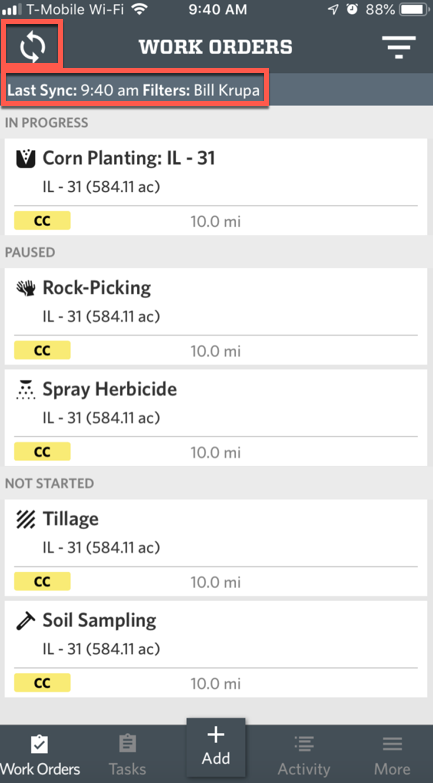Open the More menu tab
Viewport: 433px width, 783px height.
(392, 755)
